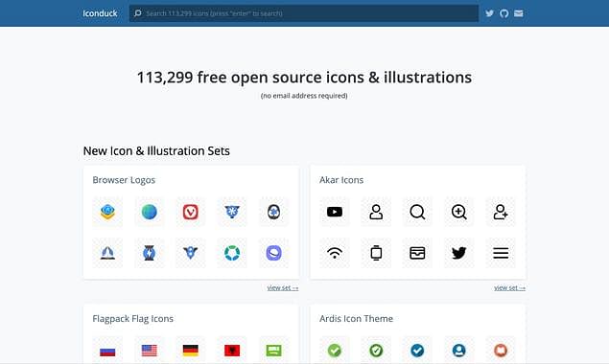Select the blue checkmark Ardis icon
The width and height of the screenshot is (609, 364).
pos(417,351)
